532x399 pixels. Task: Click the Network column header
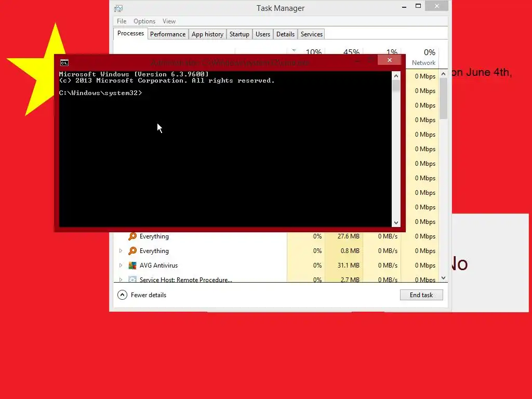423,63
